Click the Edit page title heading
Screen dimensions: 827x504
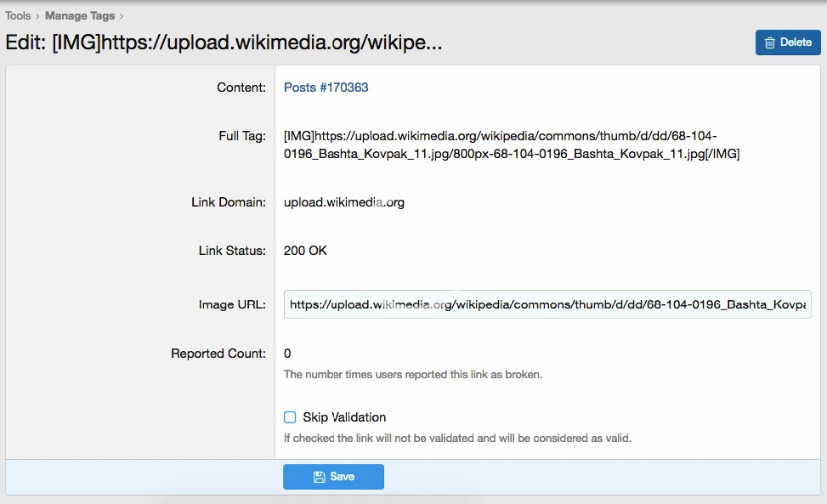pos(224,42)
